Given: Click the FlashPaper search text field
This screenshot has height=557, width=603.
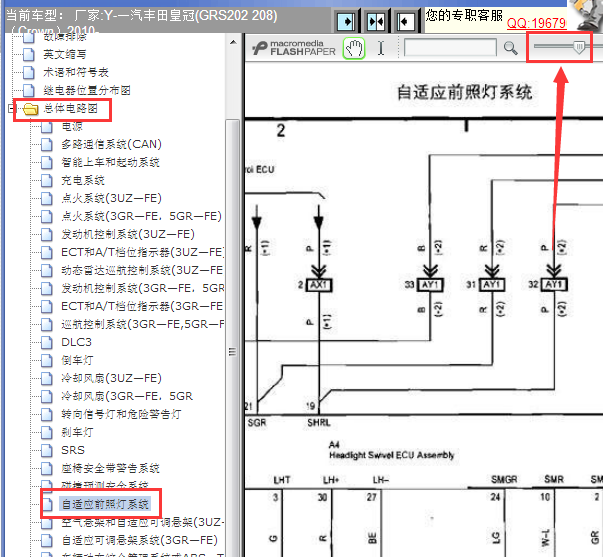Looking at the screenshot, I should point(450,47).
